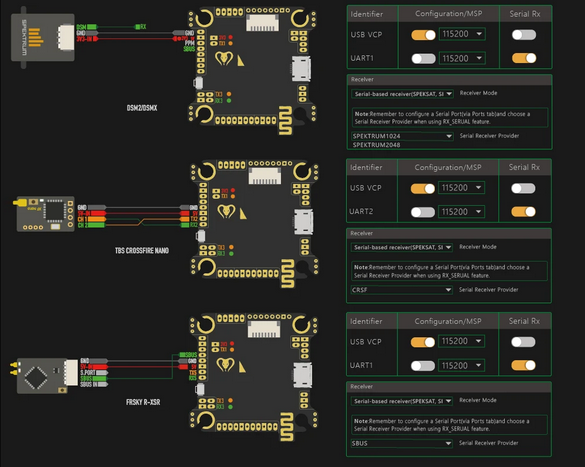The width and height of the screenshot is (585, 467).
Task: Click the white JST connector on the Crossfire Nano board
Action: [x=265, y=176]
